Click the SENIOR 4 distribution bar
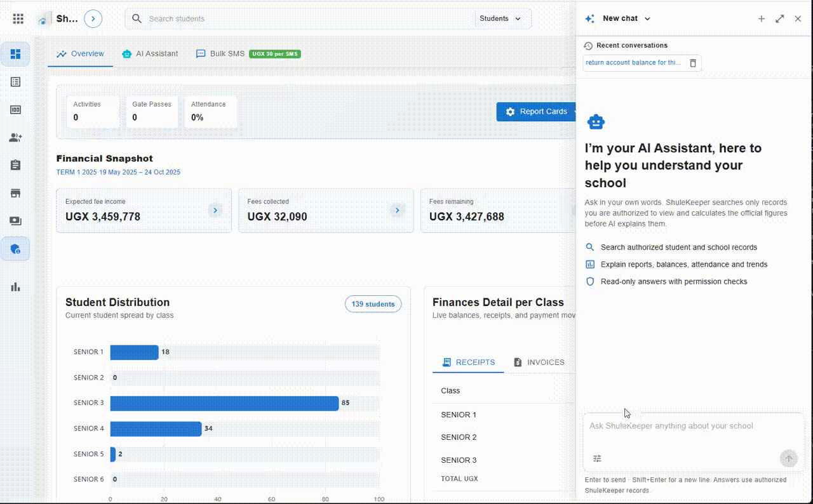Viewport: 813px width, 504px height. [x=156, y=428]
